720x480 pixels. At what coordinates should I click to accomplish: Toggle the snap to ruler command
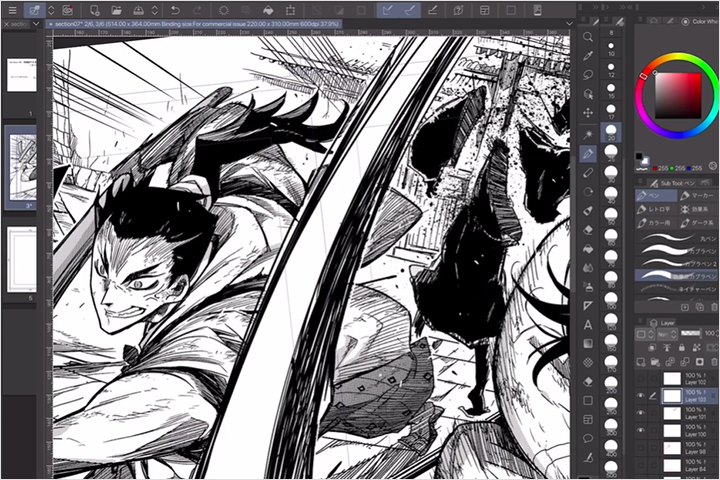coord(388,10)
